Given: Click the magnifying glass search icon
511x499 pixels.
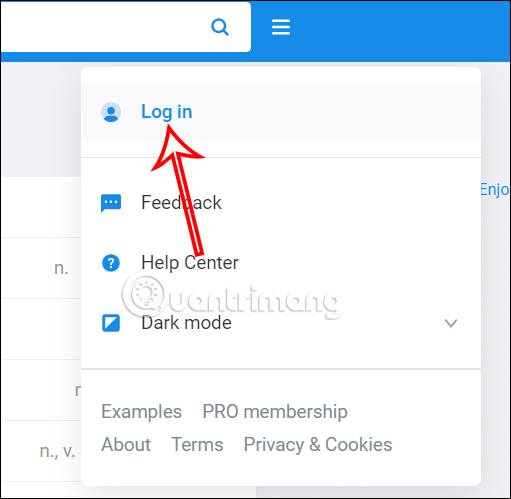Looking at the screenshot, I should (220, 27).
